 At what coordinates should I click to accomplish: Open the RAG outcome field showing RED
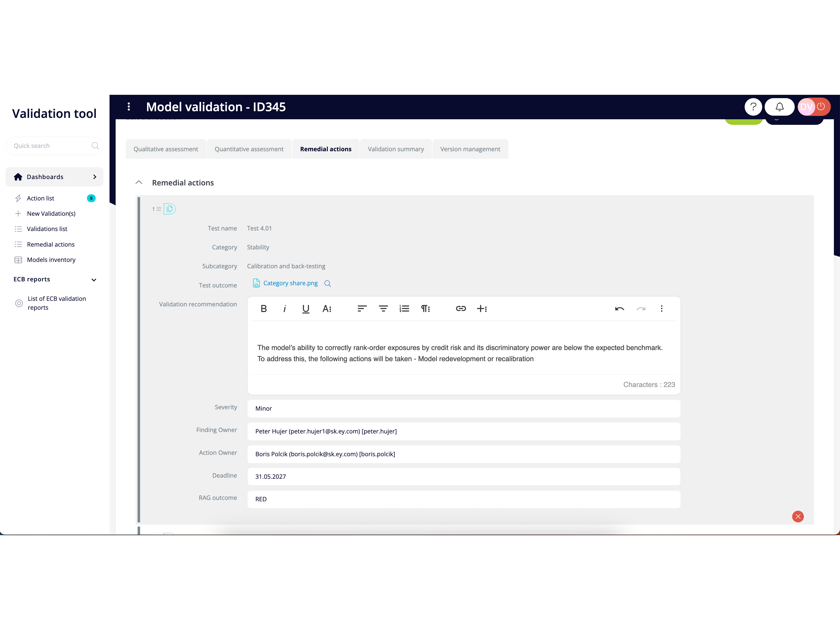[x=464, y=499]
